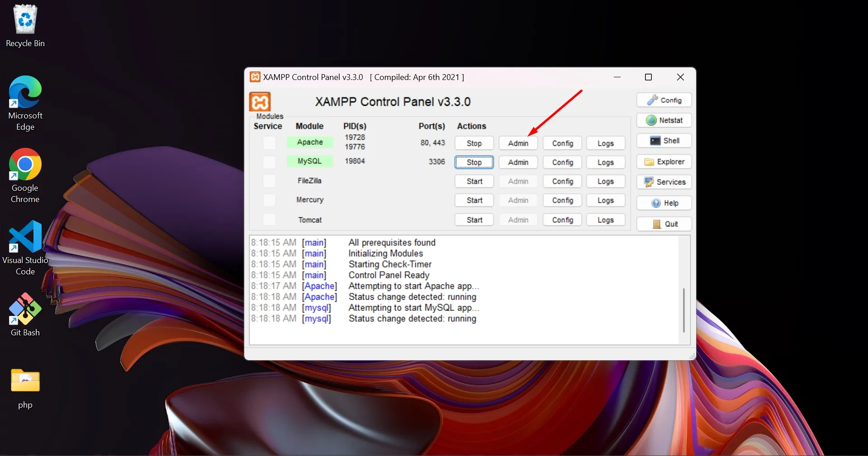Quit XAMPP with the door icon
Image resolution: width=868 pixels, height=456 pixels.
pos(664,224)
